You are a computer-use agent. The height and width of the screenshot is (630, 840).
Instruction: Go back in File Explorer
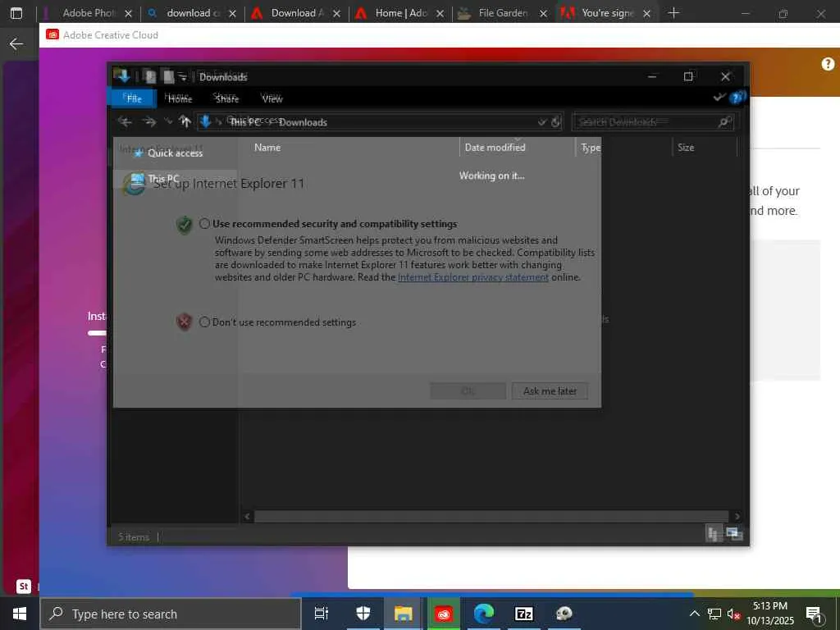125,122
